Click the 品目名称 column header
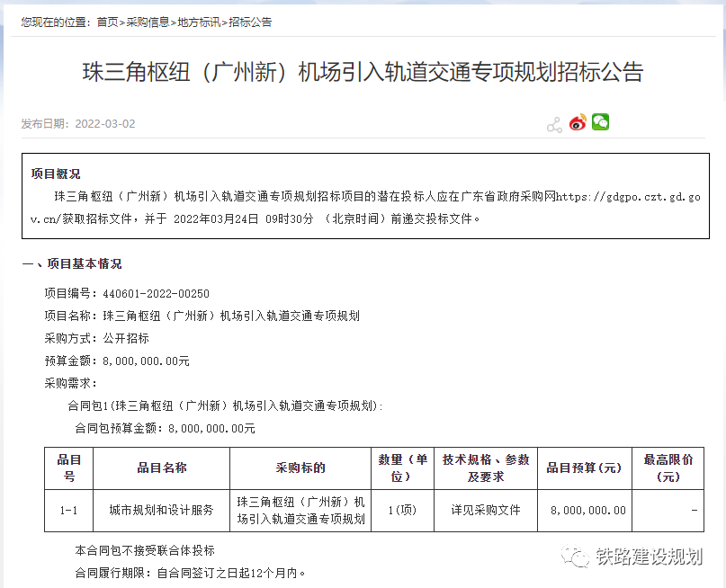This screenshot has width=726, height=588. [x=162, y=468]
